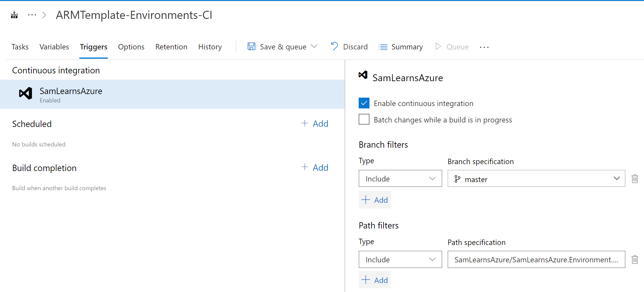Click the Discard undo icon

tap(334, 46)
